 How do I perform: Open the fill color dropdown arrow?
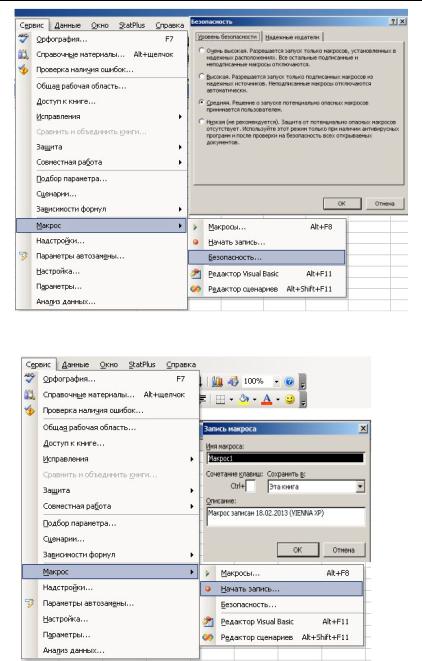(x=254, y=399)
